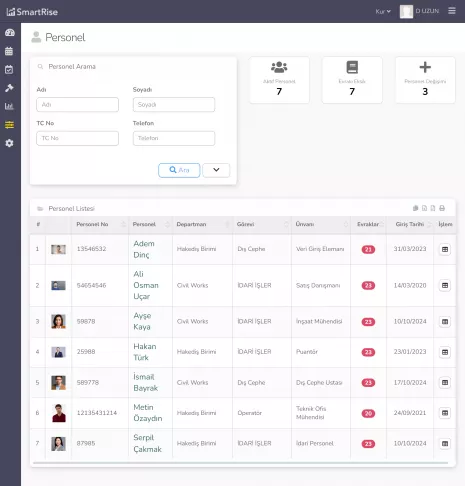Click the Telefon input field
The height and width of the screenshot is (486, 465).
(174, 138)
